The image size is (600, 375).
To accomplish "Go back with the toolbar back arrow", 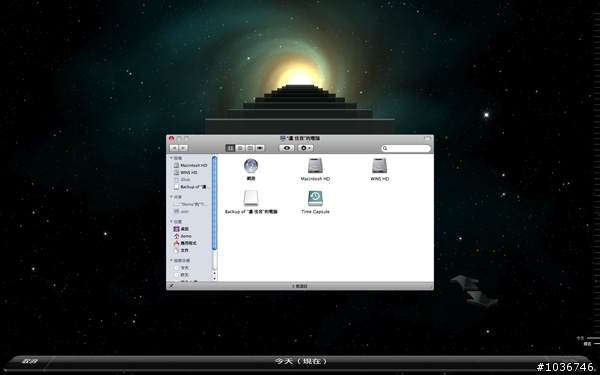I will 174,148.
